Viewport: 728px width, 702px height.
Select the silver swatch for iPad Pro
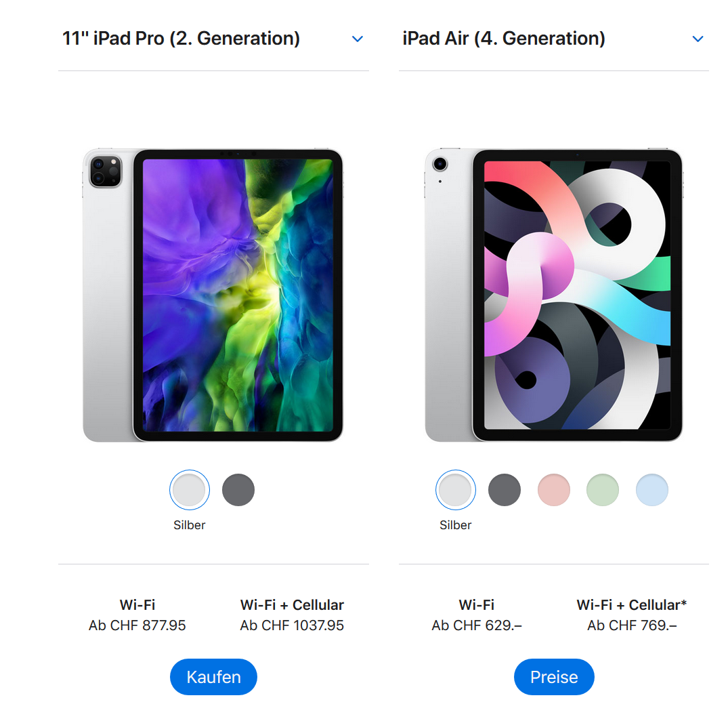coord(190,490)
